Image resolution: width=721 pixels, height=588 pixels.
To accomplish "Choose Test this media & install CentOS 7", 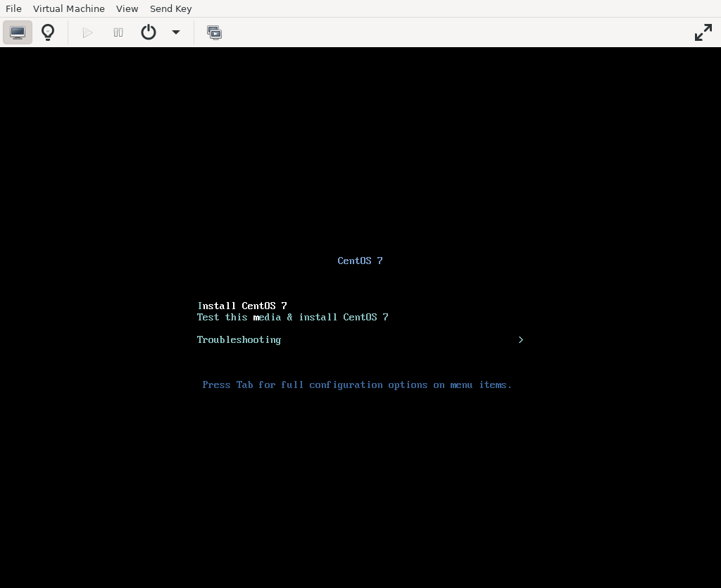I will pos(292,317).
